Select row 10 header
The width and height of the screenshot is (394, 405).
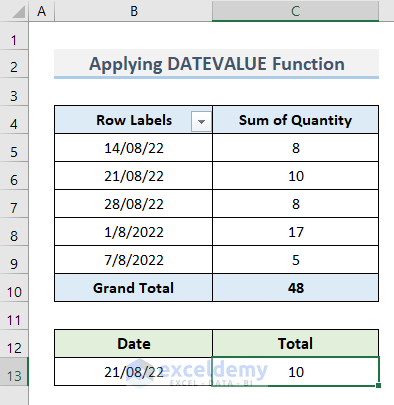14,288
